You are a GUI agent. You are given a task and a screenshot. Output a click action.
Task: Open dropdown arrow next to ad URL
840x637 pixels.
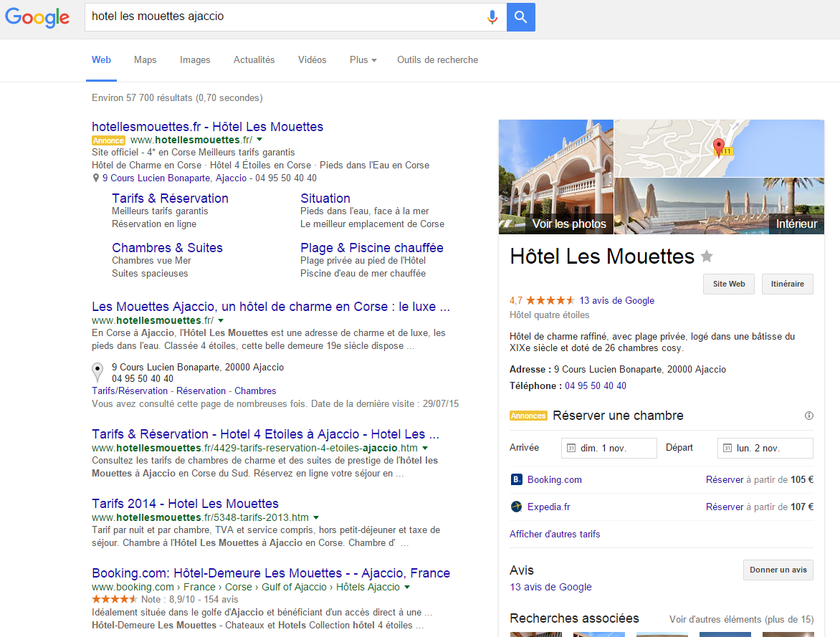tap(259, 140)
